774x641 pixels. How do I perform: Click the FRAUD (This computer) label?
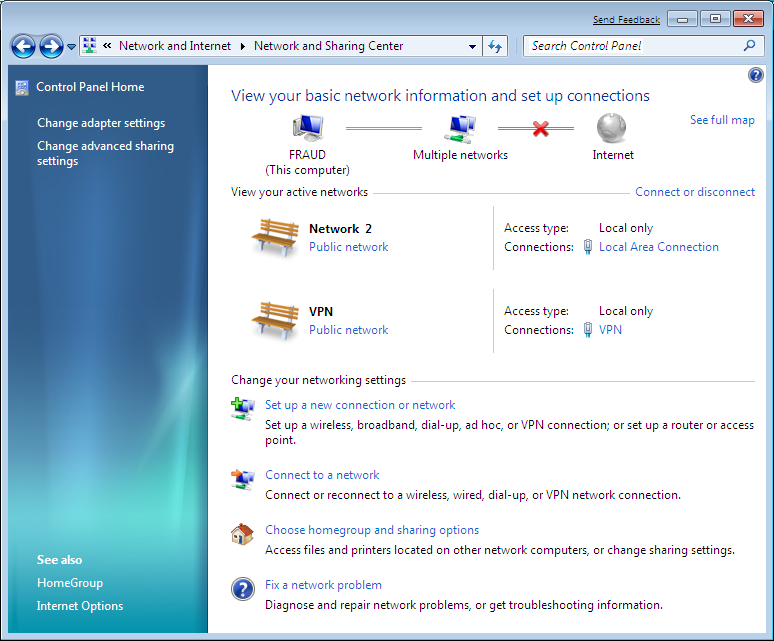307,162
